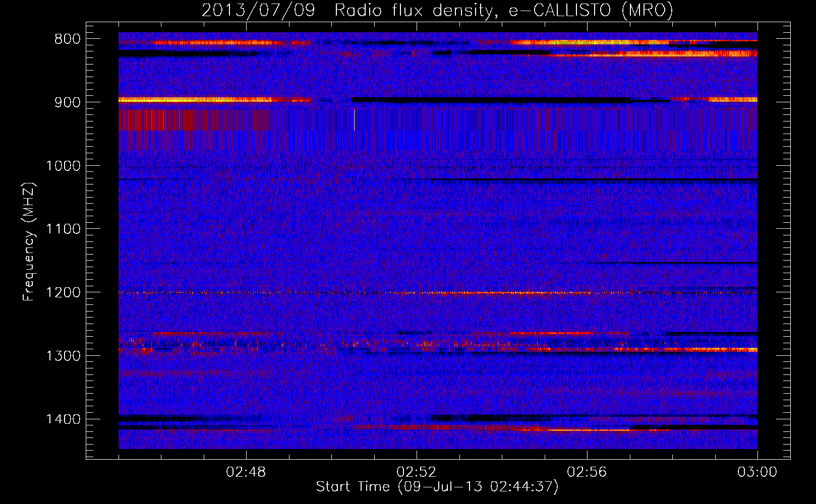The width and height of the screenshot is (816, 504).
Task: Select the 1400 frequency tick label
Action: (63, 419)
